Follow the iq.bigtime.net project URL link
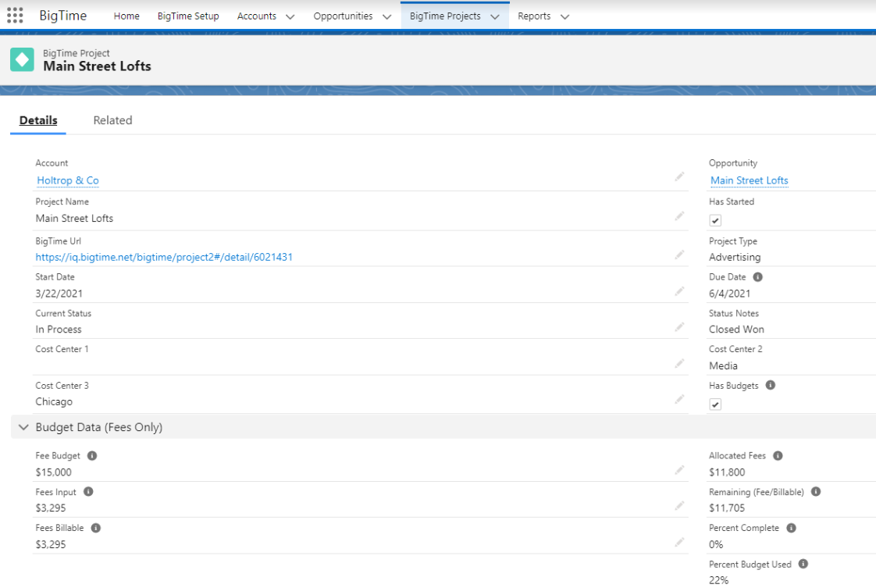The width and height of the screenshot is (876, 588). [x=164, y=257]
